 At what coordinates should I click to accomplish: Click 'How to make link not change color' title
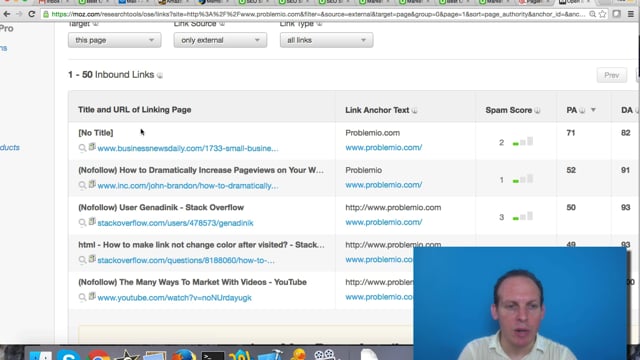[x=201, y=245]
